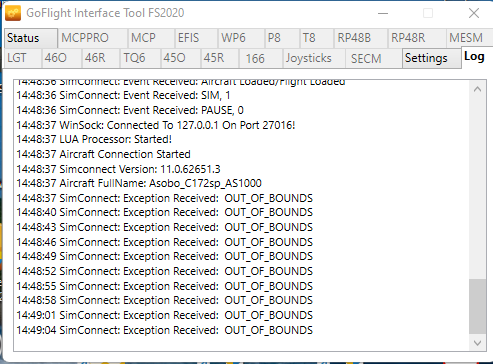Click the log scrollbar down arrow
493x364 pixels.
coord(477,343)
